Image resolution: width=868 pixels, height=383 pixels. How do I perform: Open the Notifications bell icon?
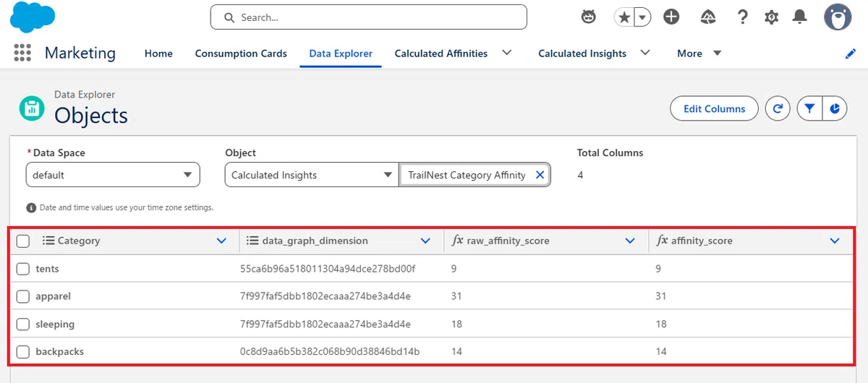799,17
